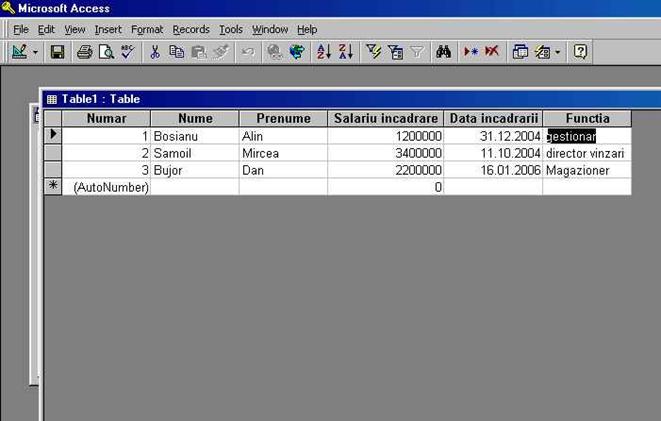Click the Print icon in toolbar

coord(85,51)
